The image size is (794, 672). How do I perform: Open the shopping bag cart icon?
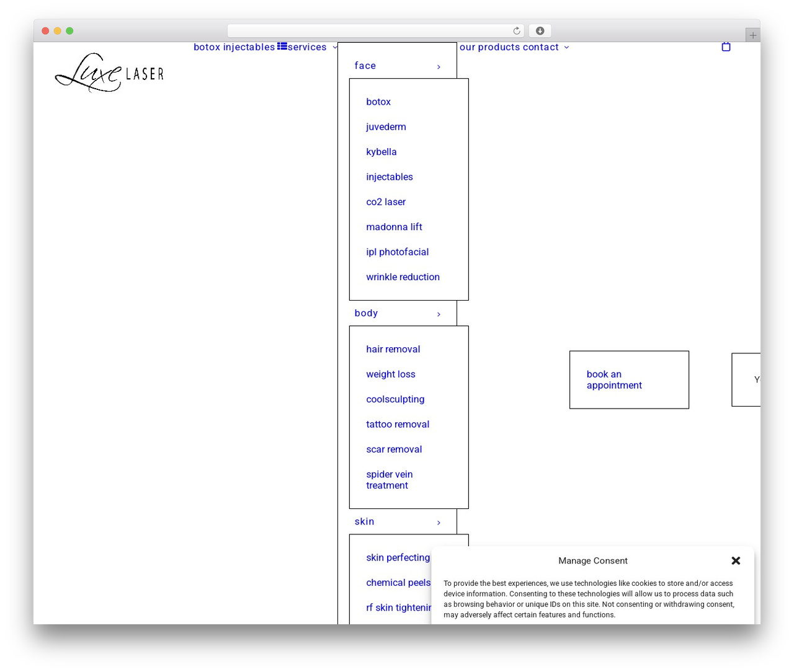[x=726, y=46]
